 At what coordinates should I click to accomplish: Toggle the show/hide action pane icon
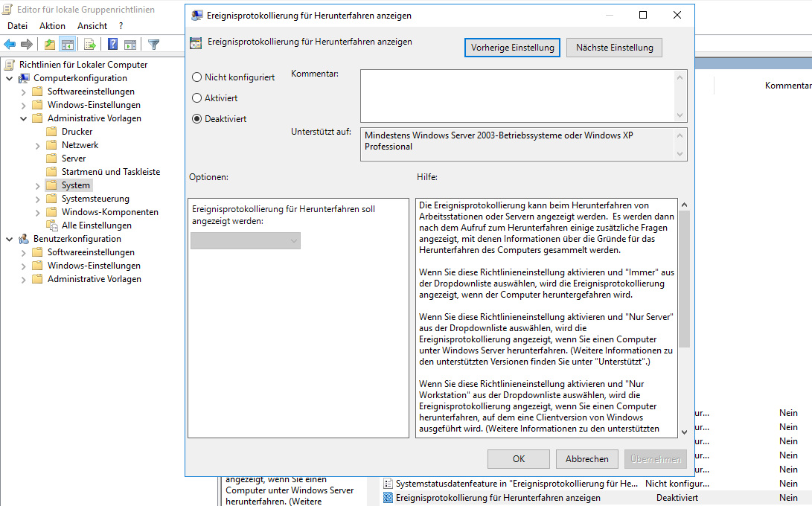[130, 45]
